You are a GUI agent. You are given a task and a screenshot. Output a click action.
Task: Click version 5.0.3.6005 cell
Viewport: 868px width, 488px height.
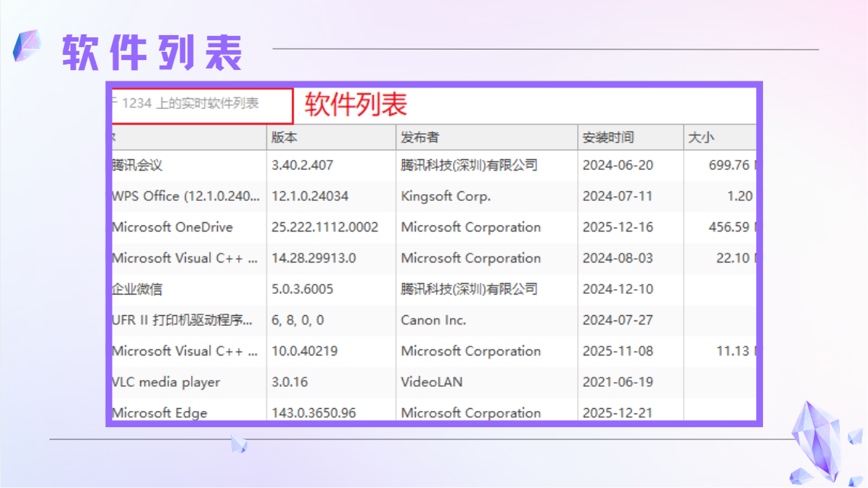pos(302,289)
